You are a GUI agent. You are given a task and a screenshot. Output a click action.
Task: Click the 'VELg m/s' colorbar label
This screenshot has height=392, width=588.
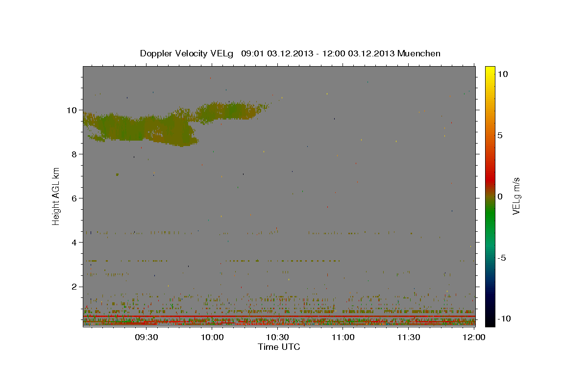516,196
